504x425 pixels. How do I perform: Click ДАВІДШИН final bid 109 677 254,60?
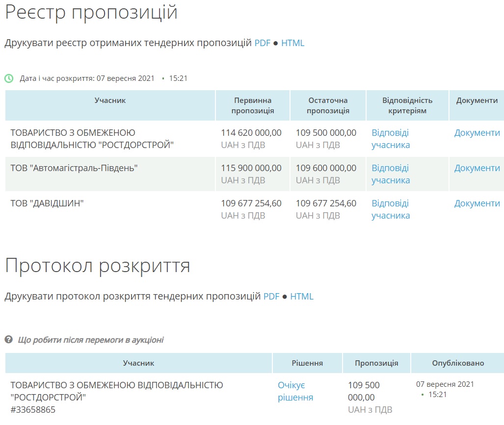326,203
